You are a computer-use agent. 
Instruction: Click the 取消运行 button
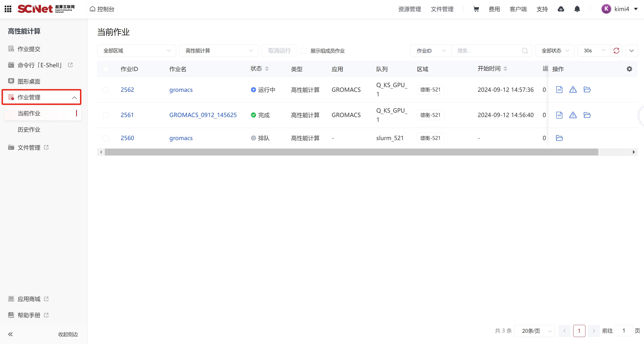[279, 51]
